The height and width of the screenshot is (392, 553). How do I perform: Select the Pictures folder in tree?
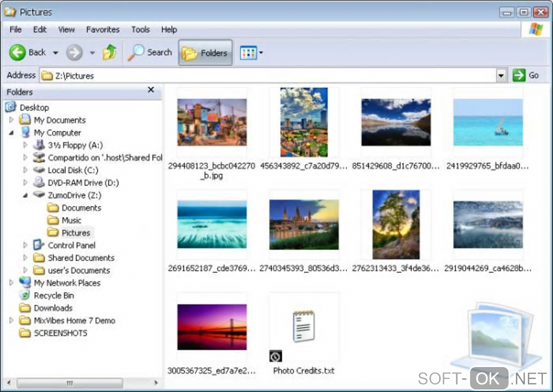(x=76, y=233)
